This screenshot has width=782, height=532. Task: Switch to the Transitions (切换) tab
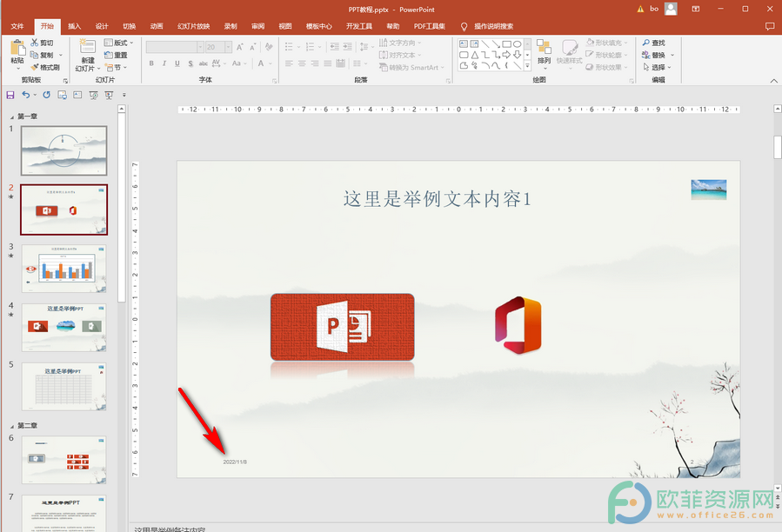pos(129,26)
